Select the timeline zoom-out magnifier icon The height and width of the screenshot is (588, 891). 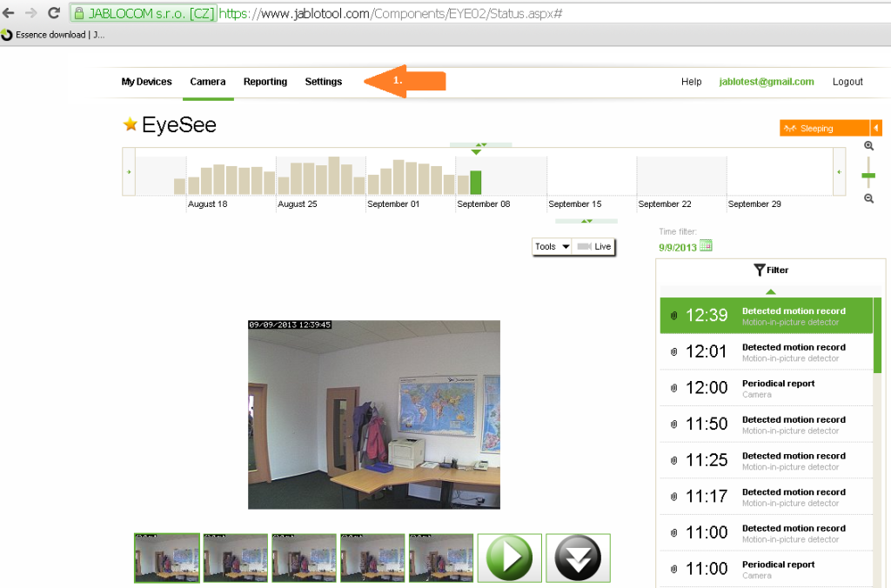(x=868, y=198)
